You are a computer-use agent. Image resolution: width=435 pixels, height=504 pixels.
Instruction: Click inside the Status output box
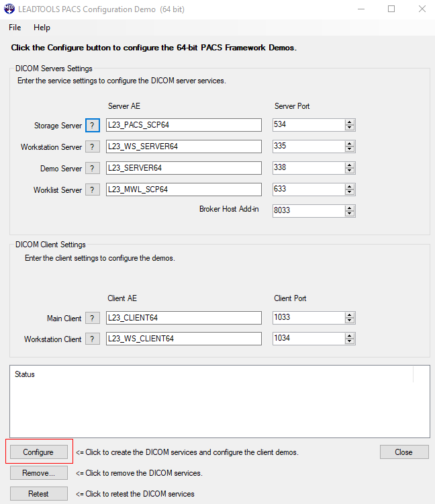tap(220, 401)
